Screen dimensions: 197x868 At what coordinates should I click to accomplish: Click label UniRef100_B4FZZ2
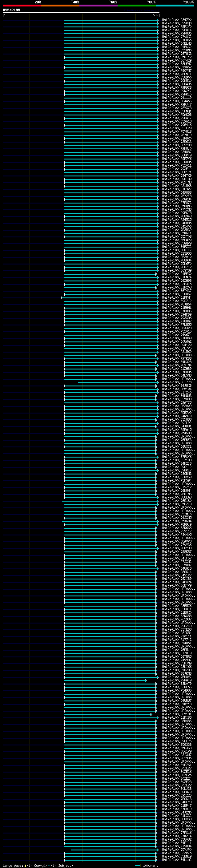coord(176,247)
